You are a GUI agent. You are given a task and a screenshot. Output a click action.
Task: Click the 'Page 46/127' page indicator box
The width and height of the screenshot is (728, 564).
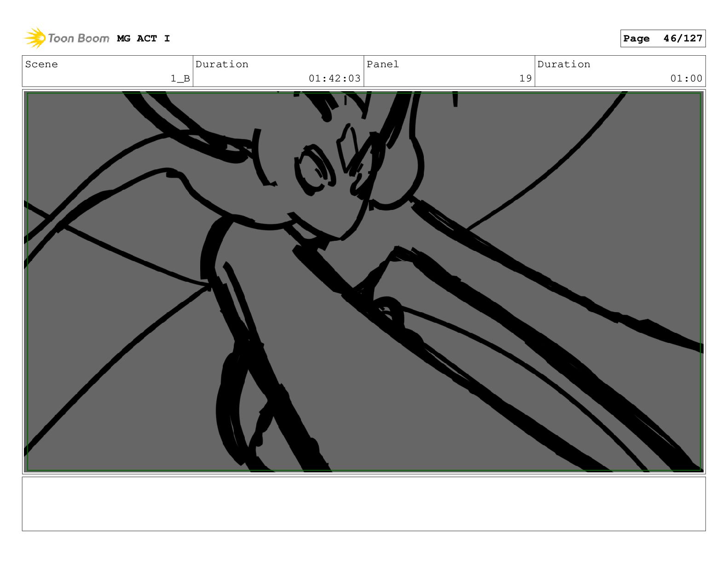pyautogui.click(x=663, y=38)
